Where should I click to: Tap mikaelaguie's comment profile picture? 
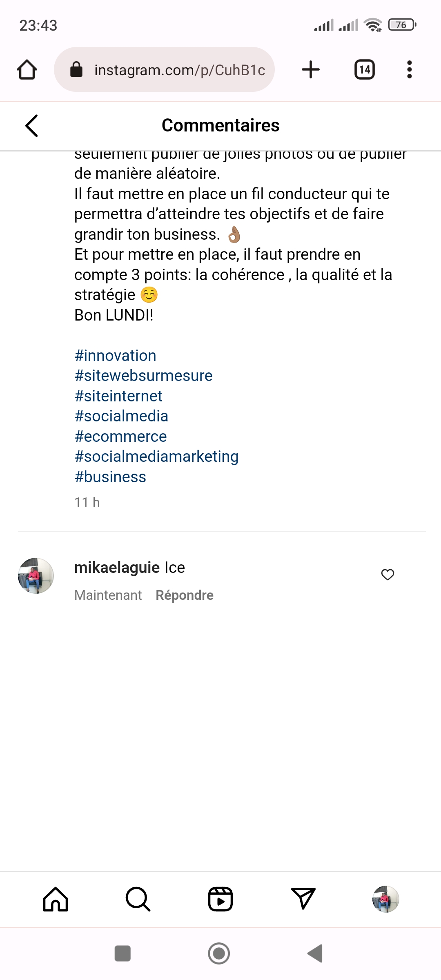point(36,575)
